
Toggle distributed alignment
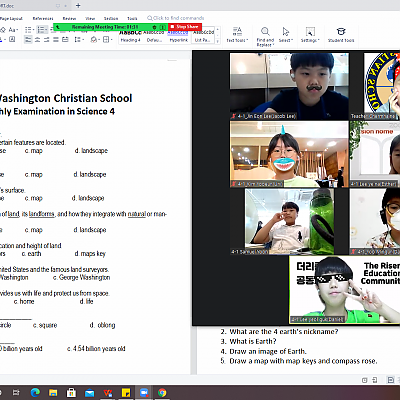point(65,40)
